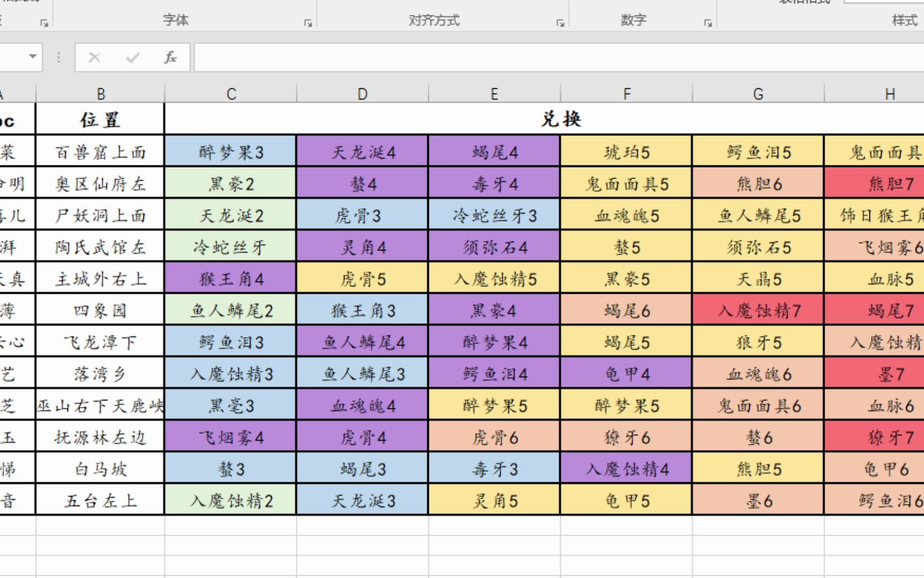Select cell 熊胆6
Image resolution: width=924 pixels, height=578 pixels.
[758, 184]
